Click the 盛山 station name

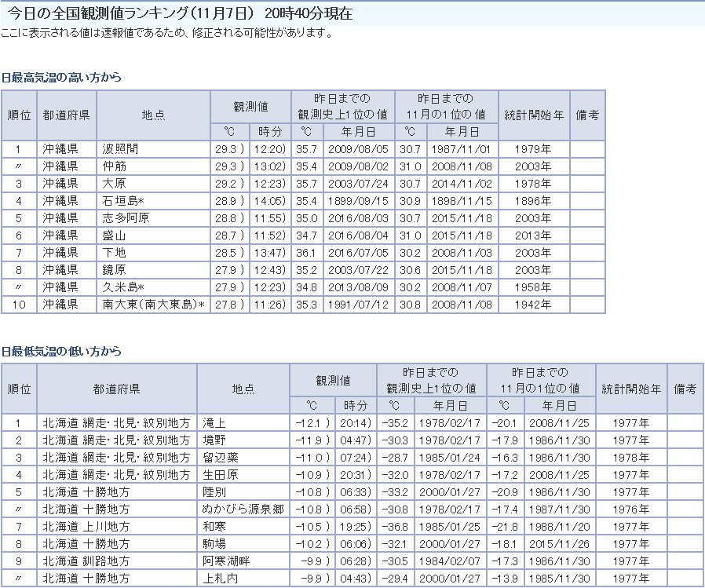pos(114,236)
